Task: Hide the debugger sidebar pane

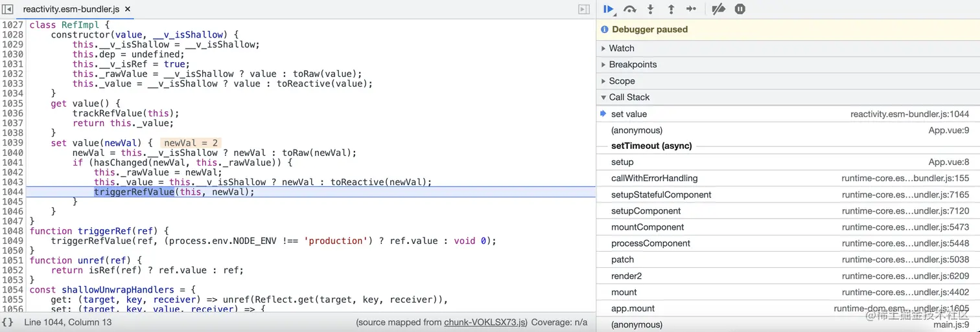Action: (584, 9)
